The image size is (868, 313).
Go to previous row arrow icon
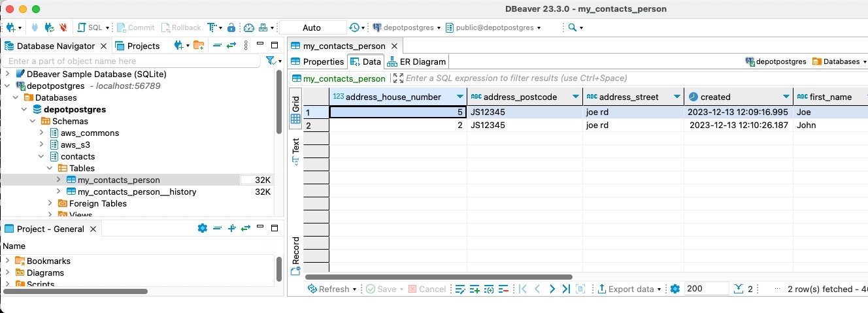[x=537, y=289]
